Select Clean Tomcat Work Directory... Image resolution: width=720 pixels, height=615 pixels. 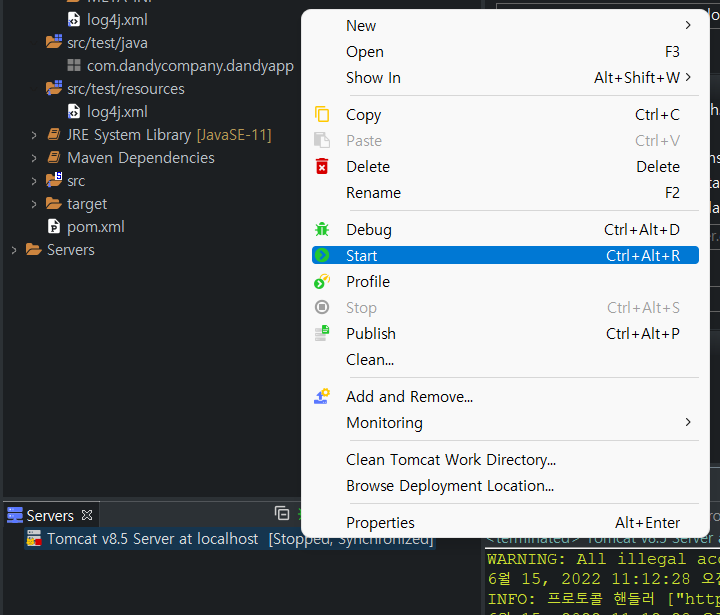(505, 459)
